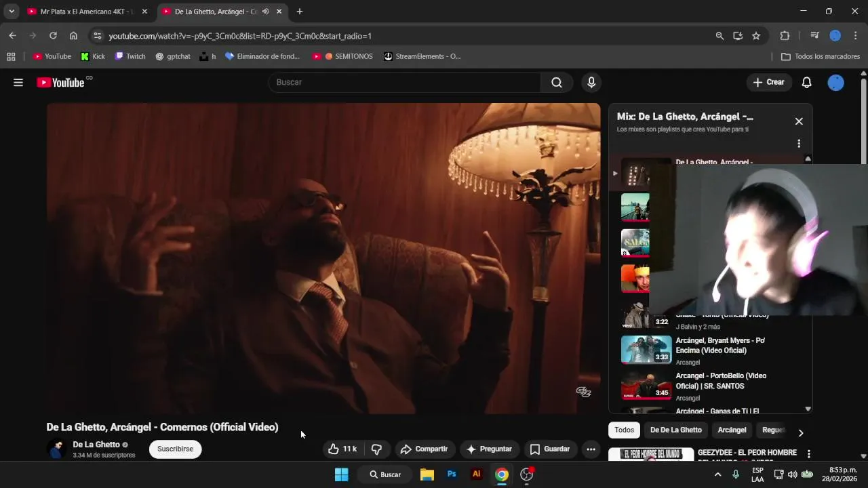Click the search magnifier button on YouTube
The width and height of the screenshot is (868, 488).
pos(557,82)
